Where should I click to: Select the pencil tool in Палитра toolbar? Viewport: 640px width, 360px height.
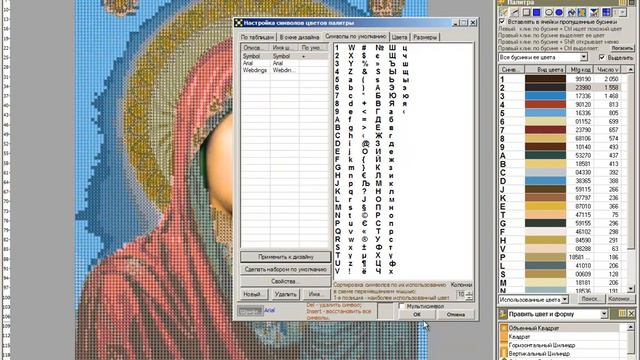click(504, 12)
